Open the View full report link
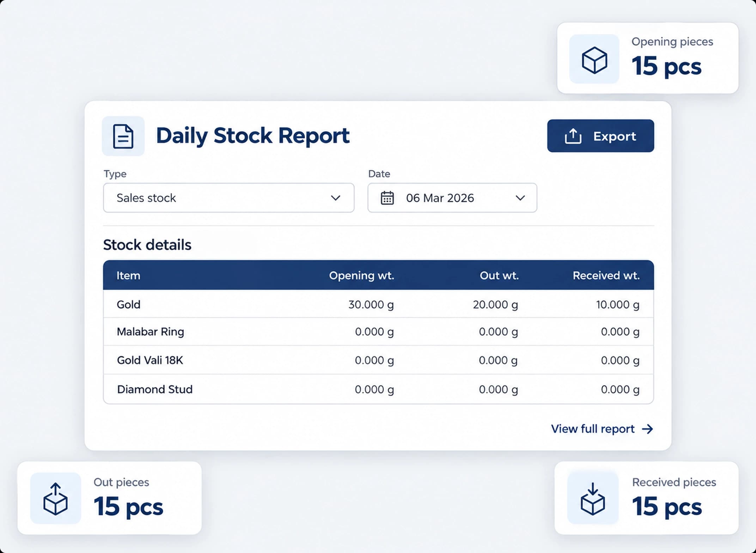Image resolution: width=756 pixels, height=553 pixels. 602,429
